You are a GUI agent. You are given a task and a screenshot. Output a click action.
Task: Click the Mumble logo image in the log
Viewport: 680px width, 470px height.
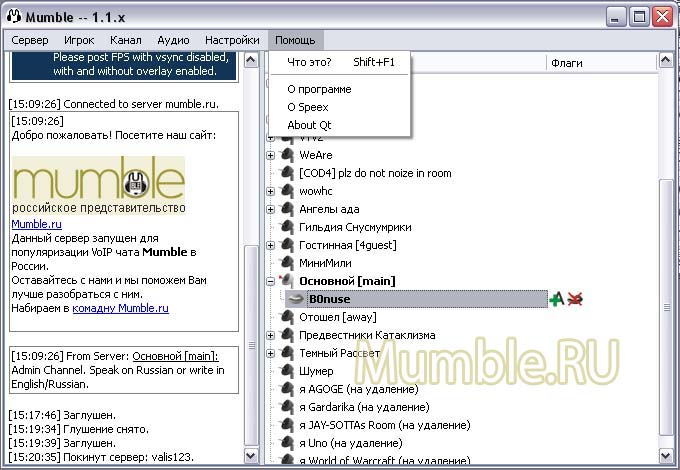pos(99,183)
